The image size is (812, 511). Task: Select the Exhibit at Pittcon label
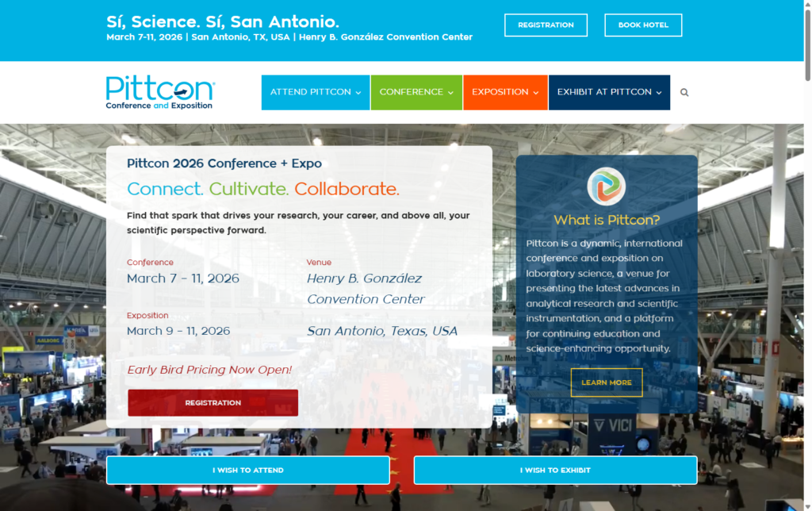(603, 92)
